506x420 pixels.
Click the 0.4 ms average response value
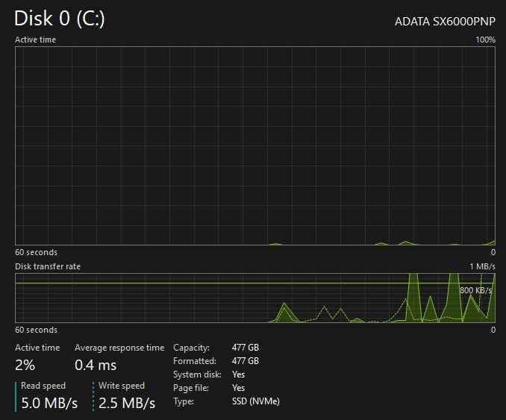(x=96, y=365)
